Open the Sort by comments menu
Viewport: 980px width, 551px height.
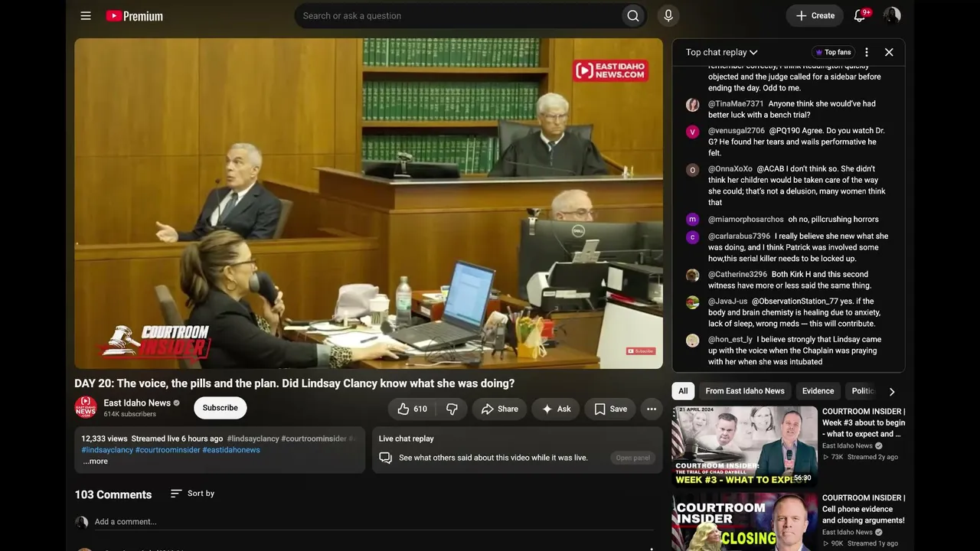(192, 494)
